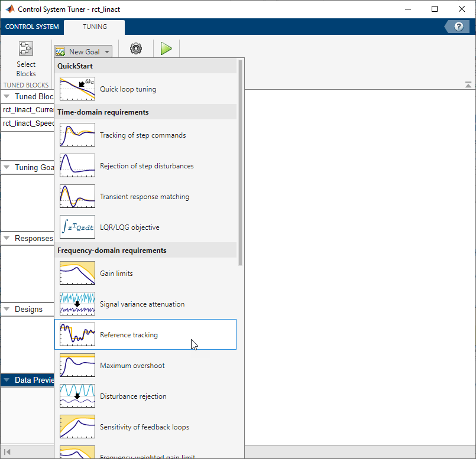Open the tuning options gear icon
This screenshot has height=459, width=476.
136,49
